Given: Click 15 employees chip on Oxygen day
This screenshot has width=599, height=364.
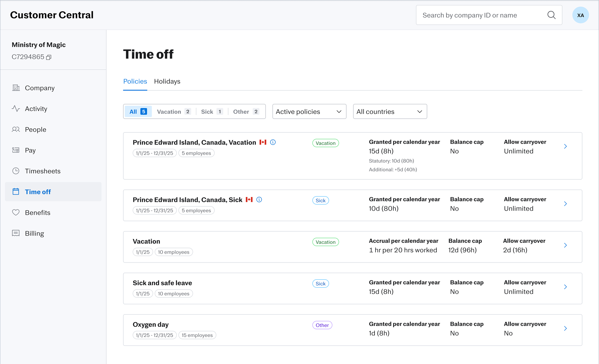Looking at the screenshot, I should click(197, 335).
